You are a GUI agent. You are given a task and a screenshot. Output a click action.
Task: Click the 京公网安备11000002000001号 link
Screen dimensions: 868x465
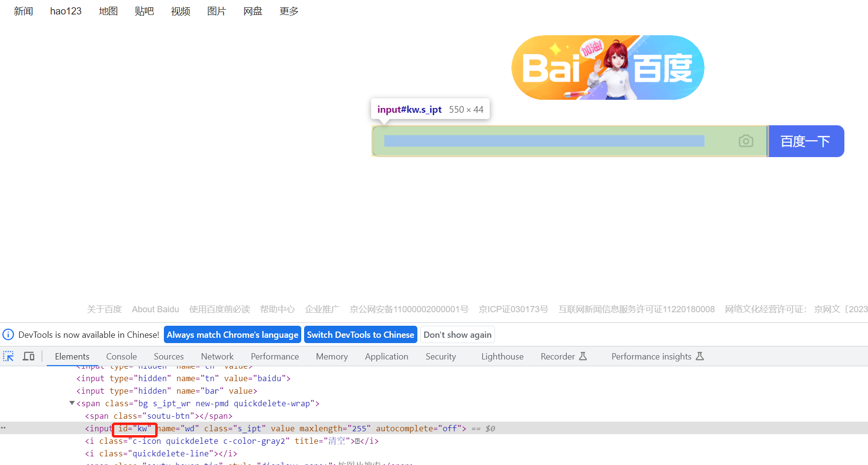(x=409, y=309)
